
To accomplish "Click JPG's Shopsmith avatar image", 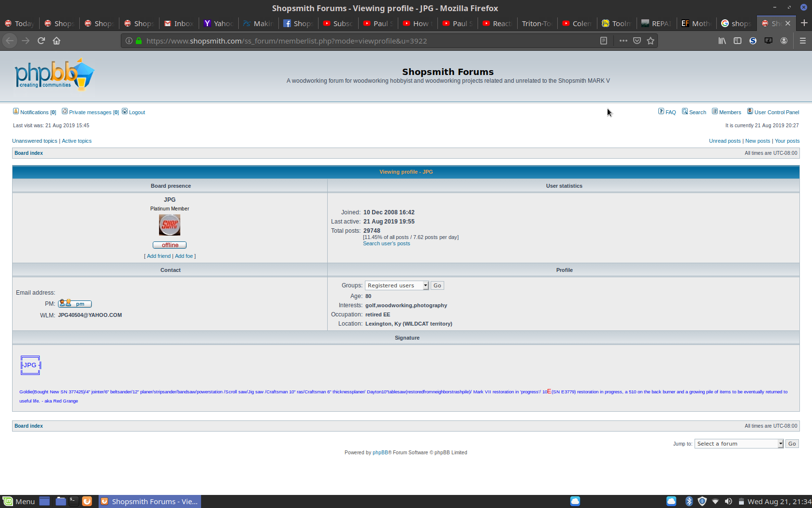I will click(170, 225).
